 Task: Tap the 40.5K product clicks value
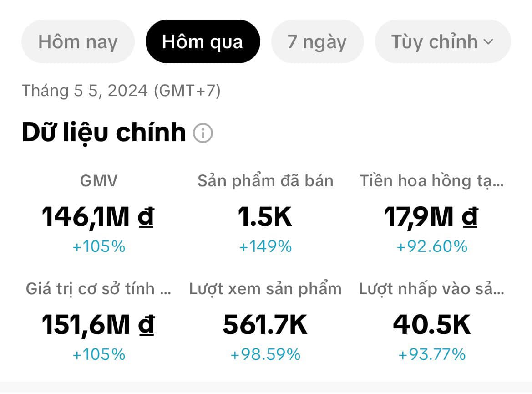pos(432,325)
